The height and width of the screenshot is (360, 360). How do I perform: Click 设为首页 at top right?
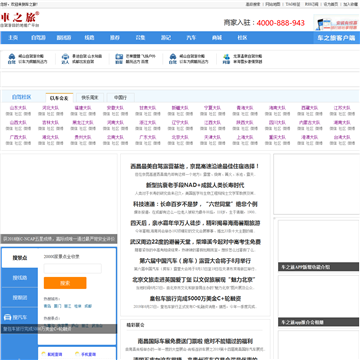pos(331,4)
